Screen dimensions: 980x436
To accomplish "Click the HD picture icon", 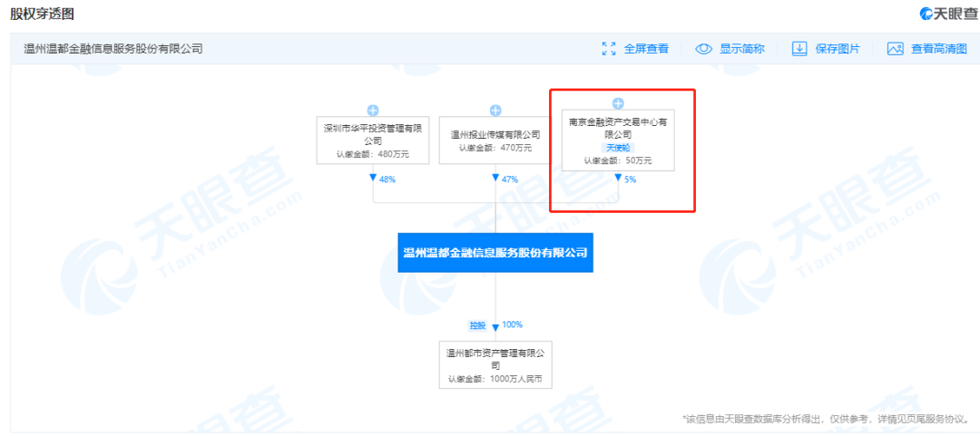I will point(896,49).
